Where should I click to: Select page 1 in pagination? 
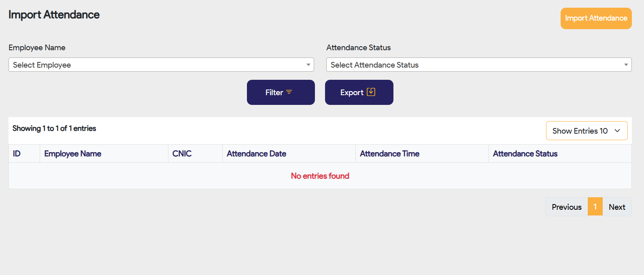[x=595, y=207]
